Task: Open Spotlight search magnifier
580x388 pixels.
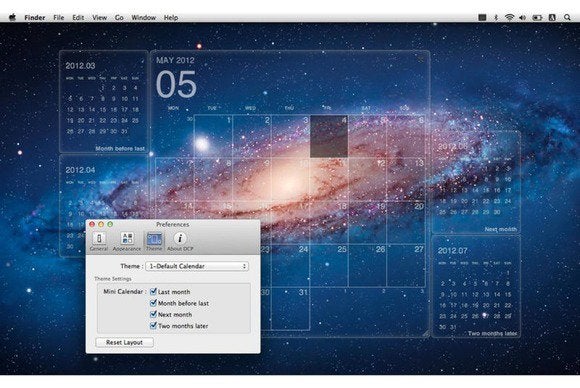Action: pyautogui.click(x=567, y=17)
